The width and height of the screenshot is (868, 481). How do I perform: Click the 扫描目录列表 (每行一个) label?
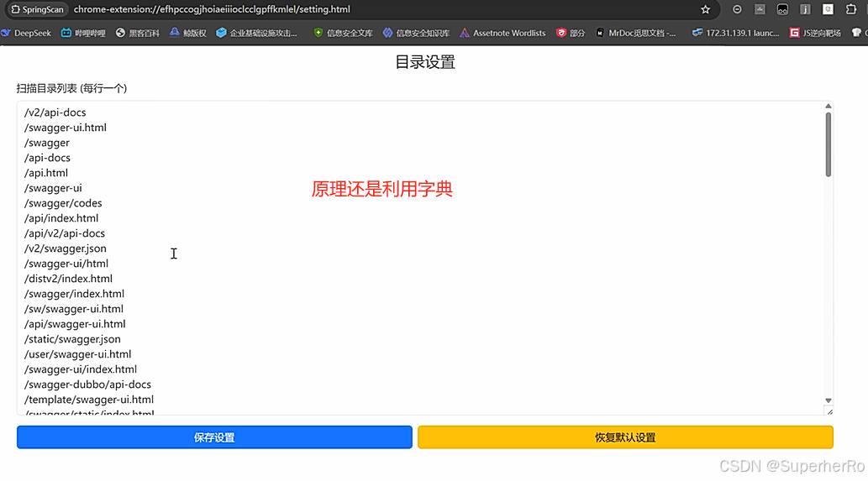coord(72,88)
